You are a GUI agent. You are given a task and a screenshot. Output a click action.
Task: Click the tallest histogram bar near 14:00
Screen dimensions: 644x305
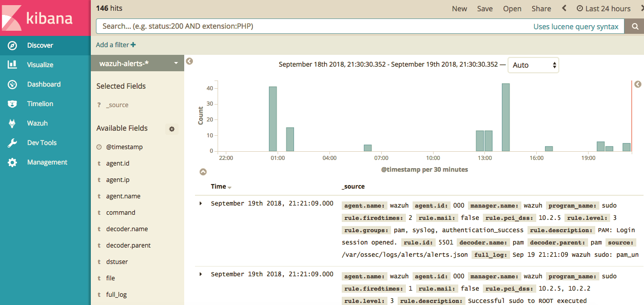(505, 117)
